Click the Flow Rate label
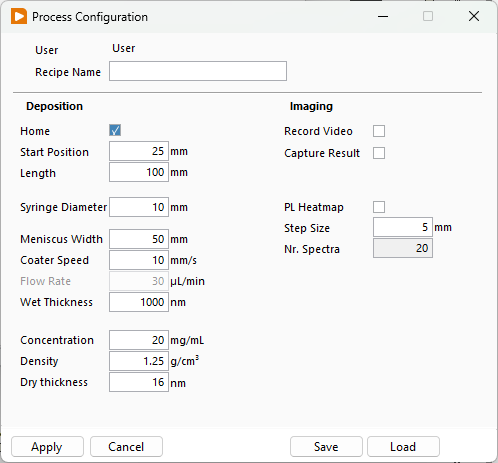Image resolution: width=498 pixels, height=463 pixels. coord(45,281)
